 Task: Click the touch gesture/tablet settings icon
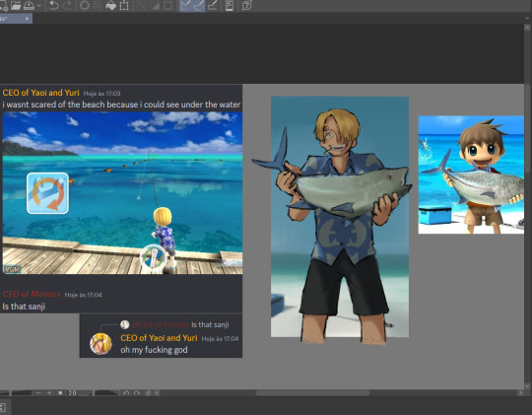tap(230, 6)
